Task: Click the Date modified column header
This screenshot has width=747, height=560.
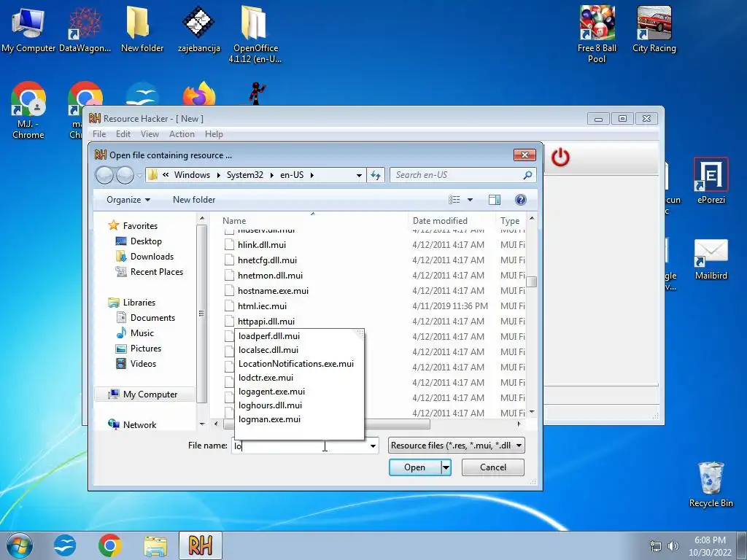Action: pyautogui.click(x=451, y=221)
